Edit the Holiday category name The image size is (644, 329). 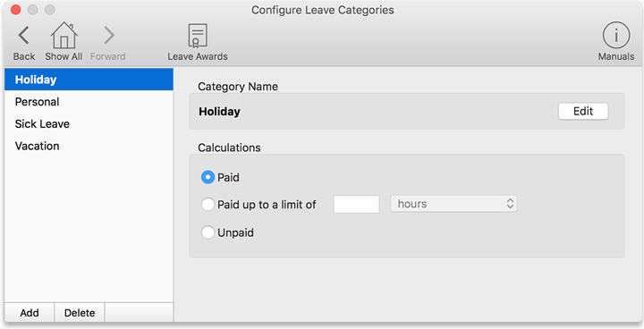click(x=583, y=112)
